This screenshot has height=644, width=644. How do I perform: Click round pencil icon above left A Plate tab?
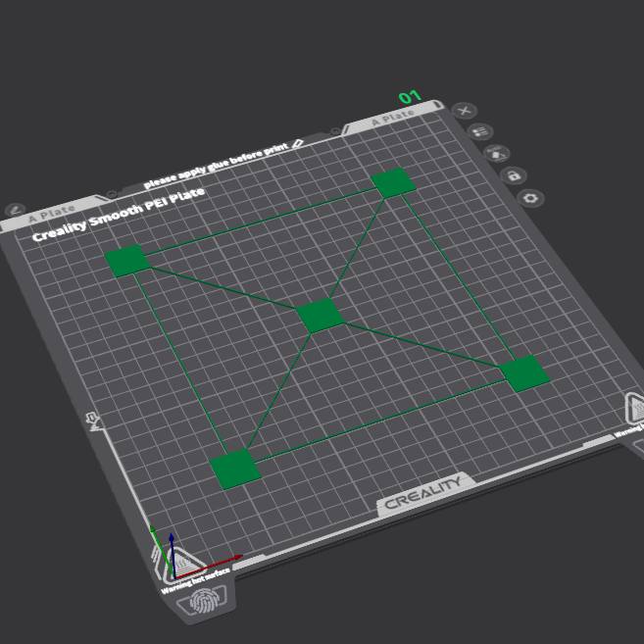[16, 210]
